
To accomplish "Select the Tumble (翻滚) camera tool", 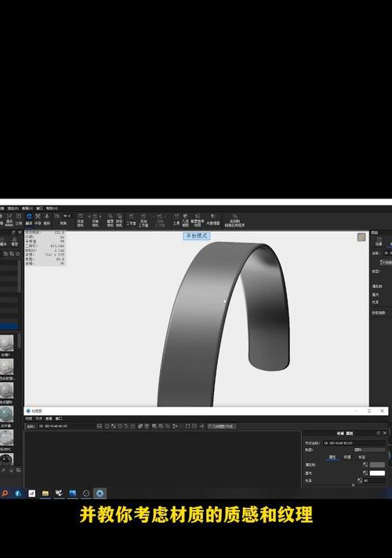I will click(29, 219).
